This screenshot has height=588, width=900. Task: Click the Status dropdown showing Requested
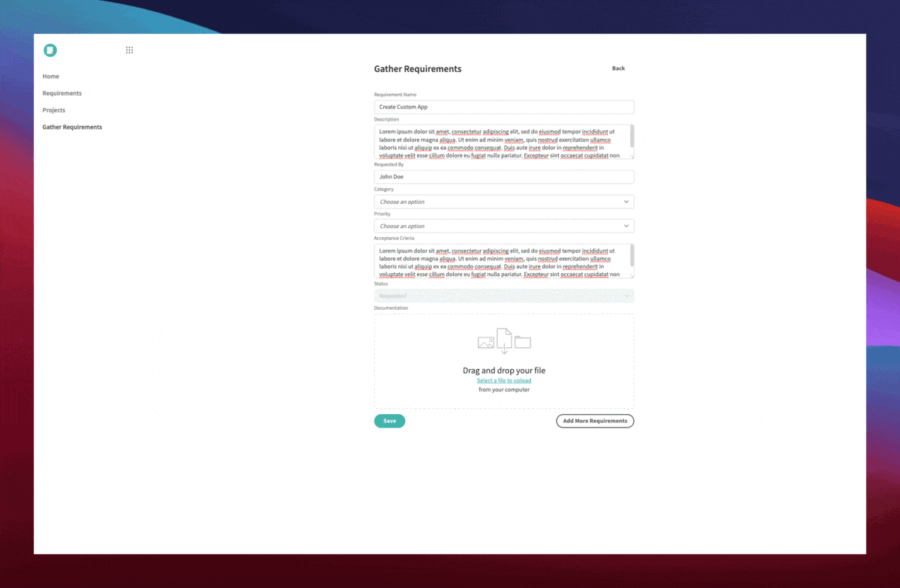point(503,295)
